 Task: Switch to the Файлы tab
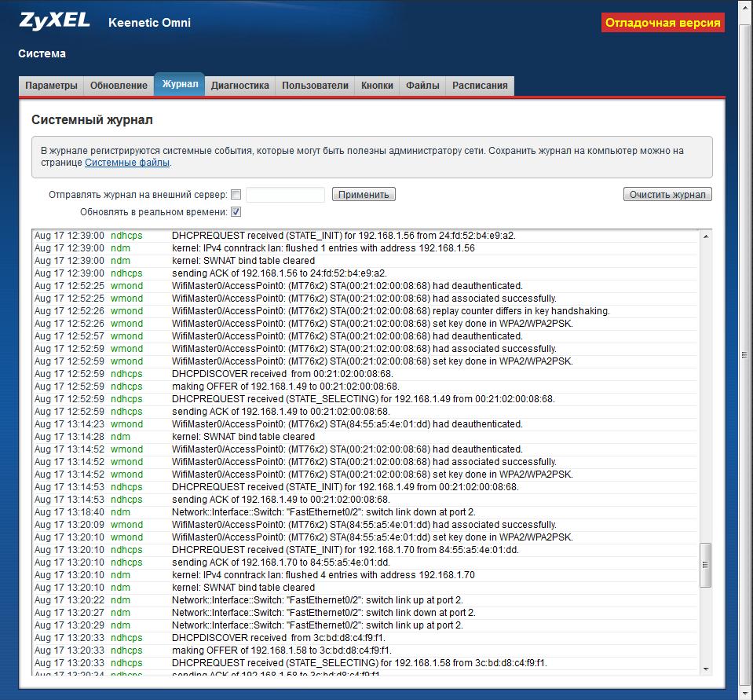422,86
